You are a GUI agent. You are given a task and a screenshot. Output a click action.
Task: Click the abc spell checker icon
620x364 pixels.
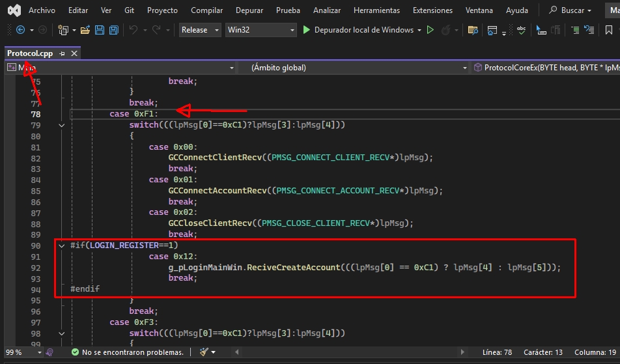(522, 30)
